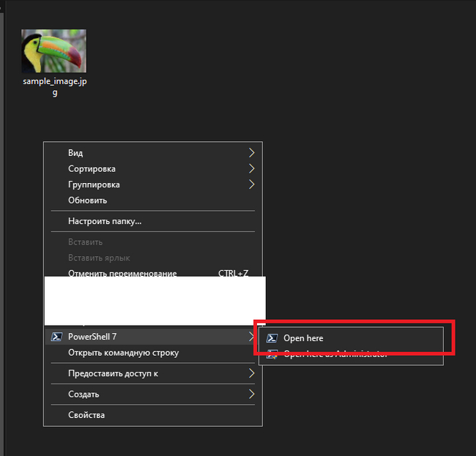Choose Настроить папку... menu item
Viewport: 476px width, 456px height.
[x=153, y=221]
